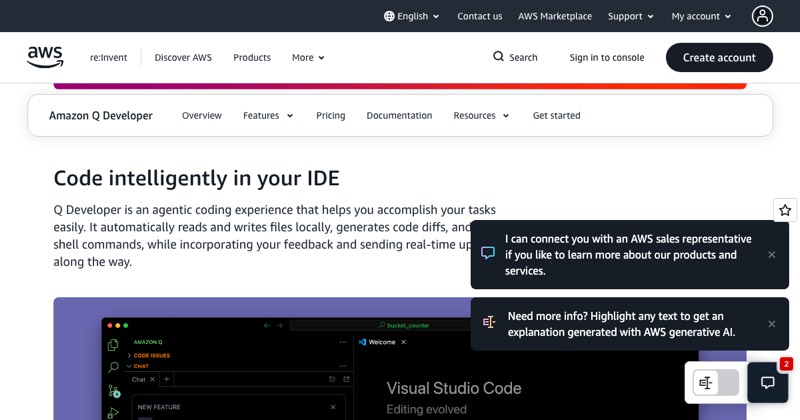
Task: Expand the My account dropdown
Action: (x=701, y=16)
